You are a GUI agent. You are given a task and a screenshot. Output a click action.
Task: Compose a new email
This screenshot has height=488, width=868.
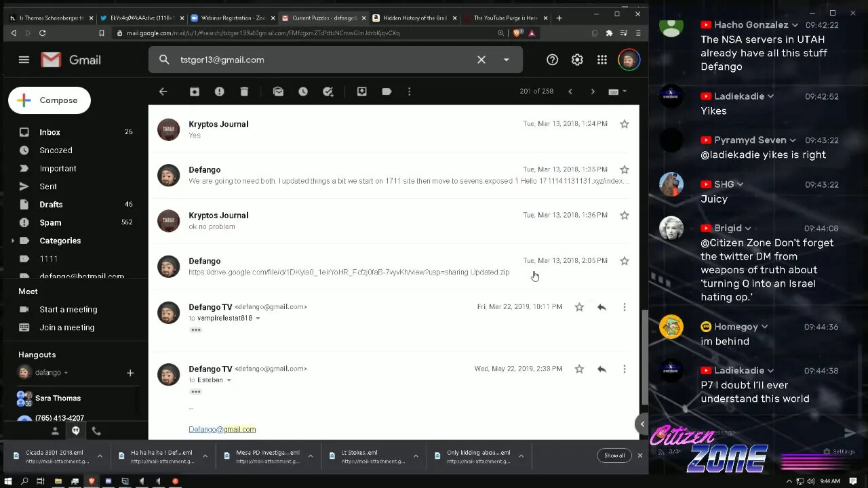pyautogui.click(x=49, y=100)
